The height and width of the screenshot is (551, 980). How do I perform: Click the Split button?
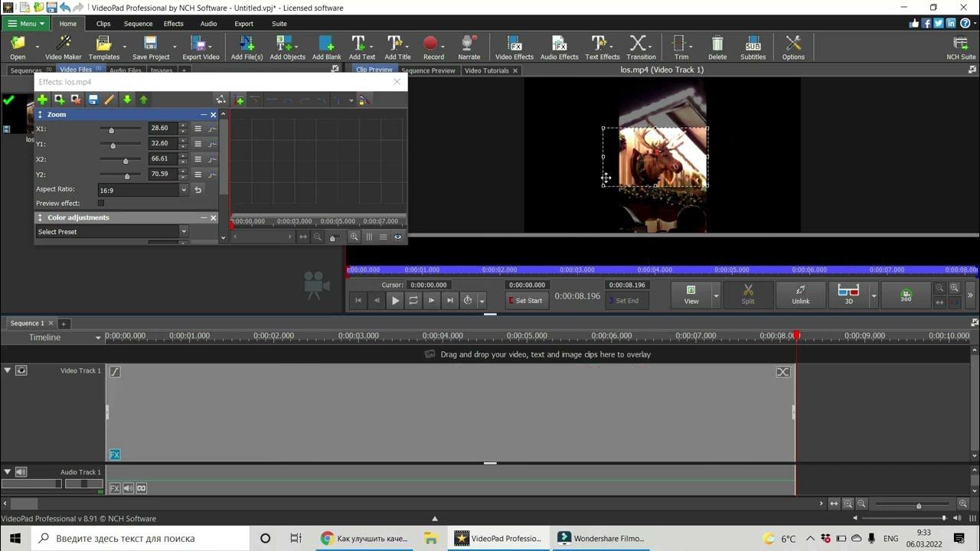[748, 295]
